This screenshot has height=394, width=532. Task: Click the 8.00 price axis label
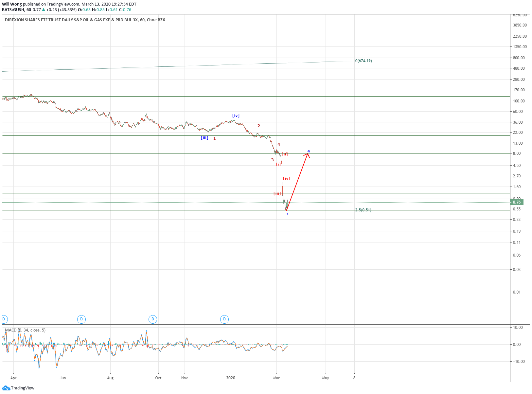pyautogui.click(x=517, y=153)
